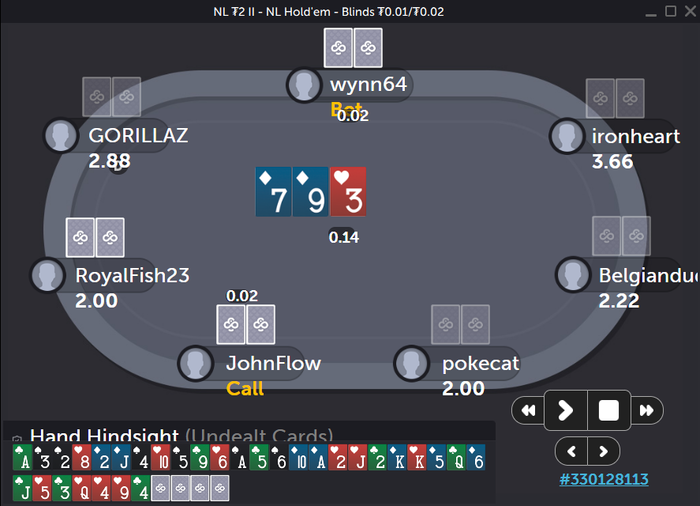Select JohnFlow's player avatar
Image resolution: width=700 pixels, height=506 pixels.
[196, 364]
